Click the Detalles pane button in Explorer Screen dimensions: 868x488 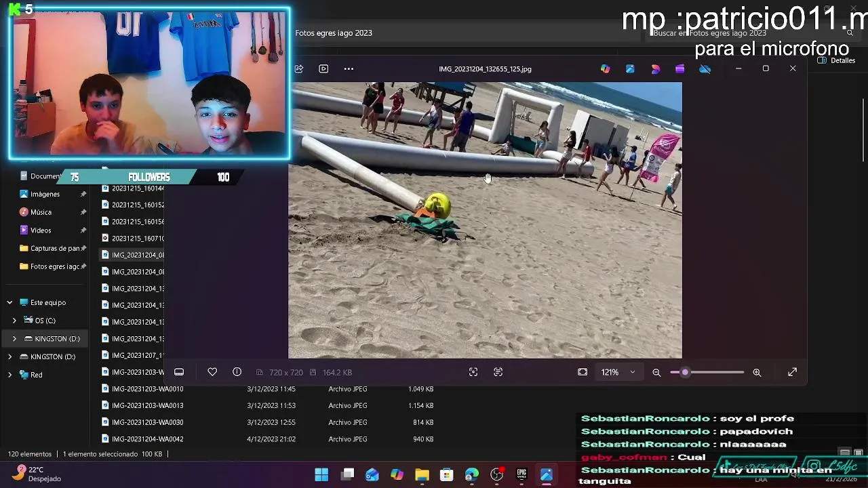pos(836,60)
